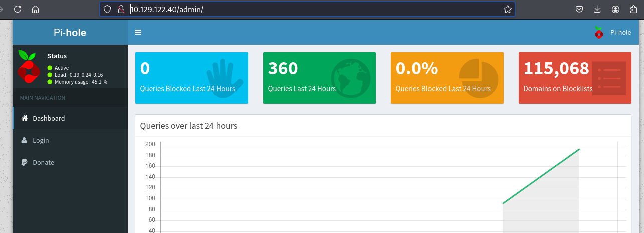Open the Dashboard navigation item
The width and height of the screenshot is (644, 233).
[70, 118]
